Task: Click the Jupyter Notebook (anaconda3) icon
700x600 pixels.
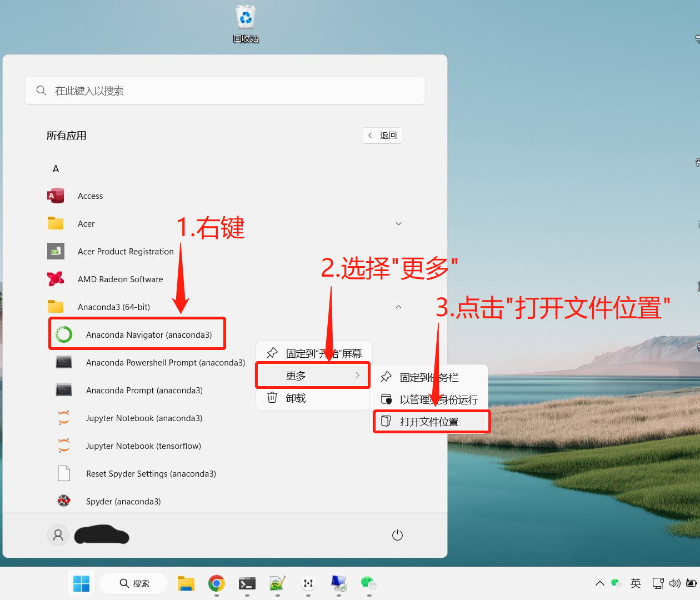Action: (x=64, y=418)
